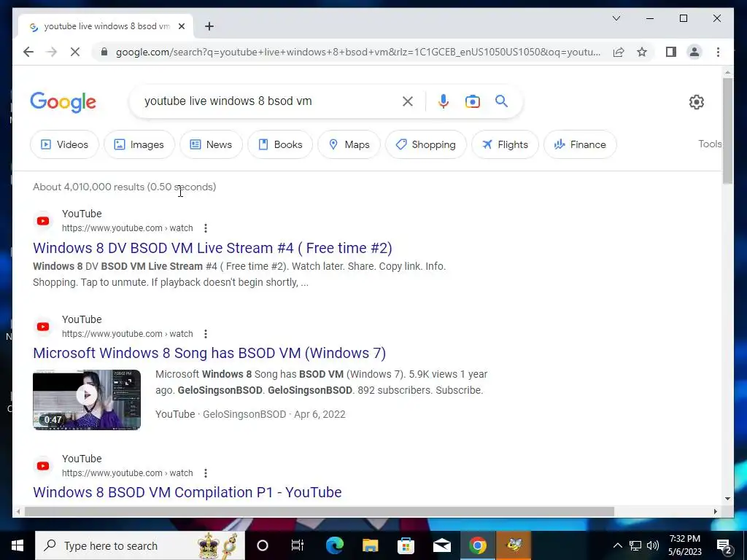Submit search with magnifier icon
747x560 pixels.
tap(501, 101)
